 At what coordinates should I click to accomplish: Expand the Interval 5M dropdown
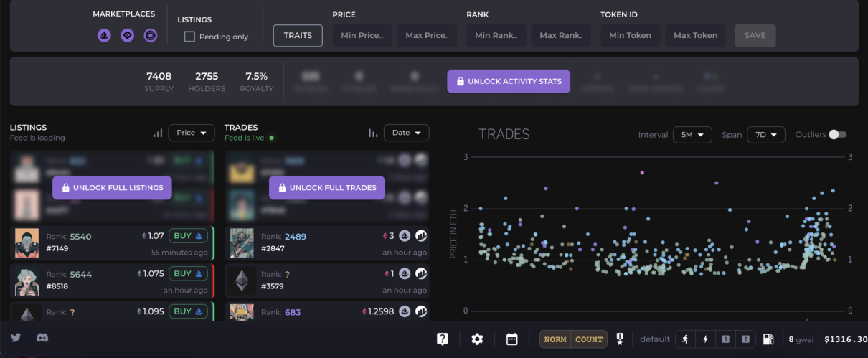point(692,135)
